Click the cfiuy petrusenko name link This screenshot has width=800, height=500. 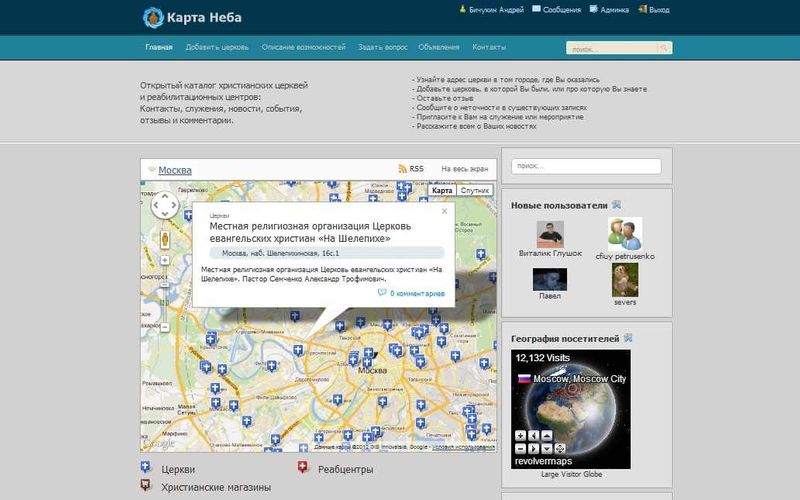tap(625, 256)
